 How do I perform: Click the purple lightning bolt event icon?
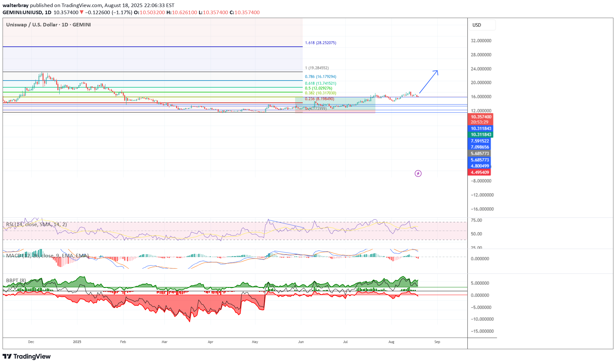click(418, 174)
